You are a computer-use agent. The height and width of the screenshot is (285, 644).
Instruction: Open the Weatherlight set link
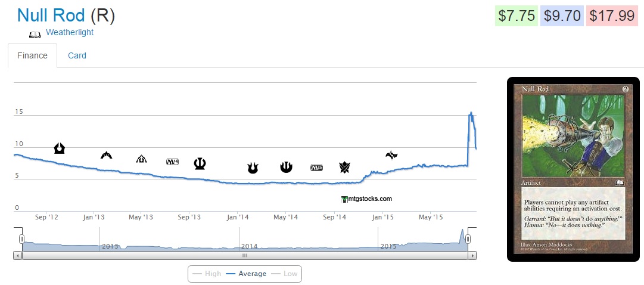coord(69,32)
